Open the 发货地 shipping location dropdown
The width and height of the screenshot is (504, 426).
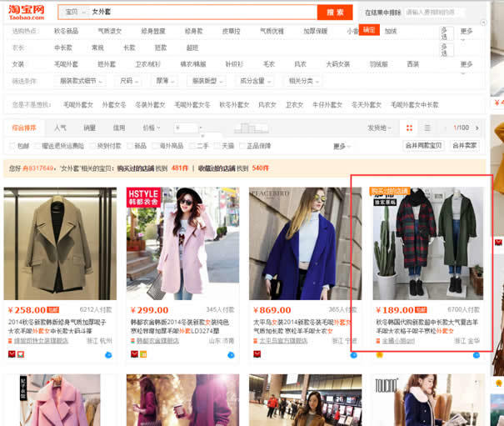coord(379,128)
